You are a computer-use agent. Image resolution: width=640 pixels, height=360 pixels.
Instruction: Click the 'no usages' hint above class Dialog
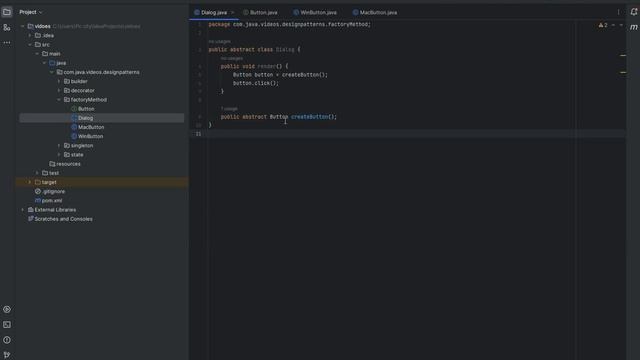tap(220, 42)
